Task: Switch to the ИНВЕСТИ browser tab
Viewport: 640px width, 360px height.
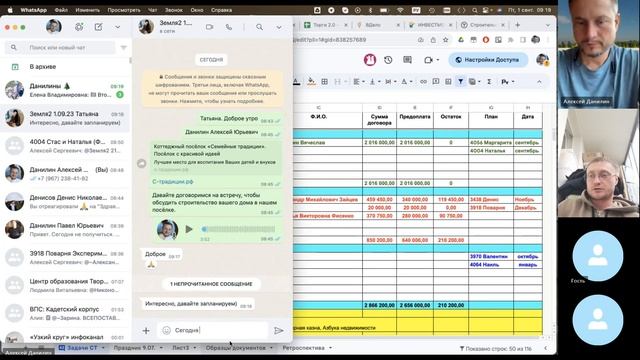Action: point(429,25)
